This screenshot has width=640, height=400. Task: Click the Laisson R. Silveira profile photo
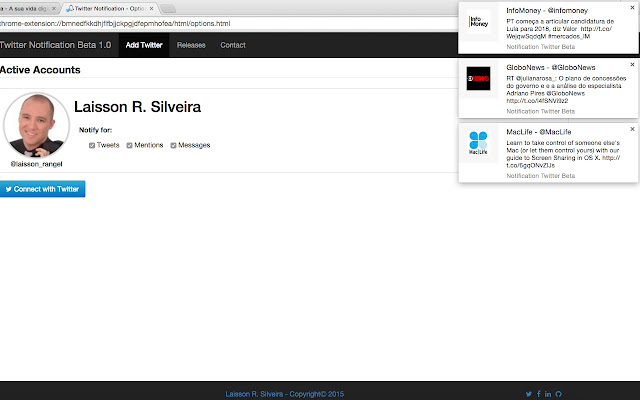pyautogui.click(x=36, y=125)
